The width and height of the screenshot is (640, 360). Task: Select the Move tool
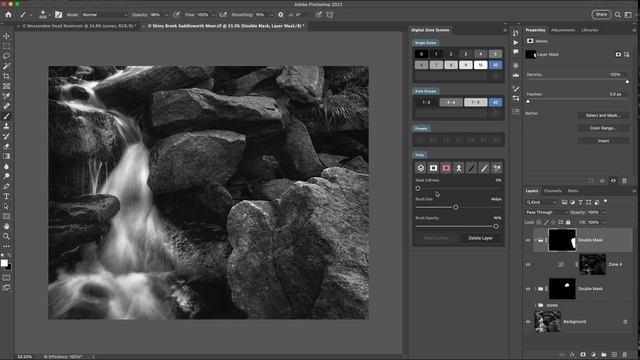(7, 36)
